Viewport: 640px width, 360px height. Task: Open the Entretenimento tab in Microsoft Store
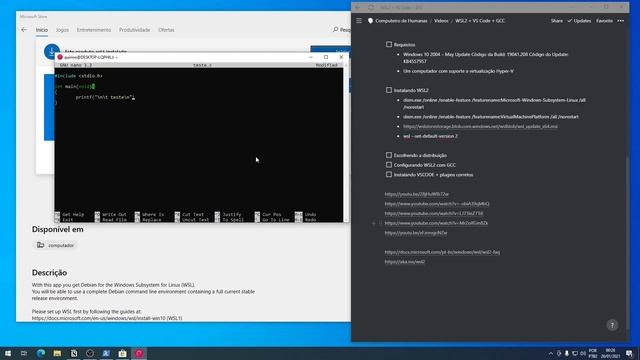coord(93,30)
